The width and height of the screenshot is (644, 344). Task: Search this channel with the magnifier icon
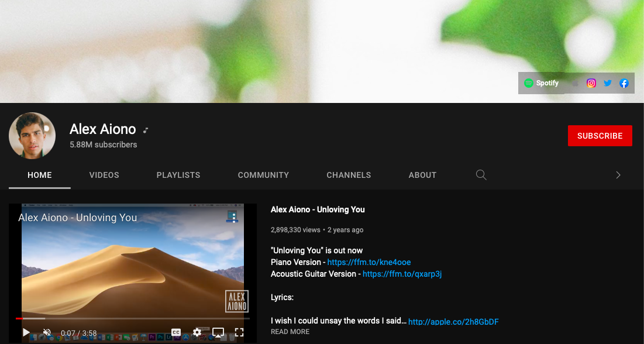(481, 175)
